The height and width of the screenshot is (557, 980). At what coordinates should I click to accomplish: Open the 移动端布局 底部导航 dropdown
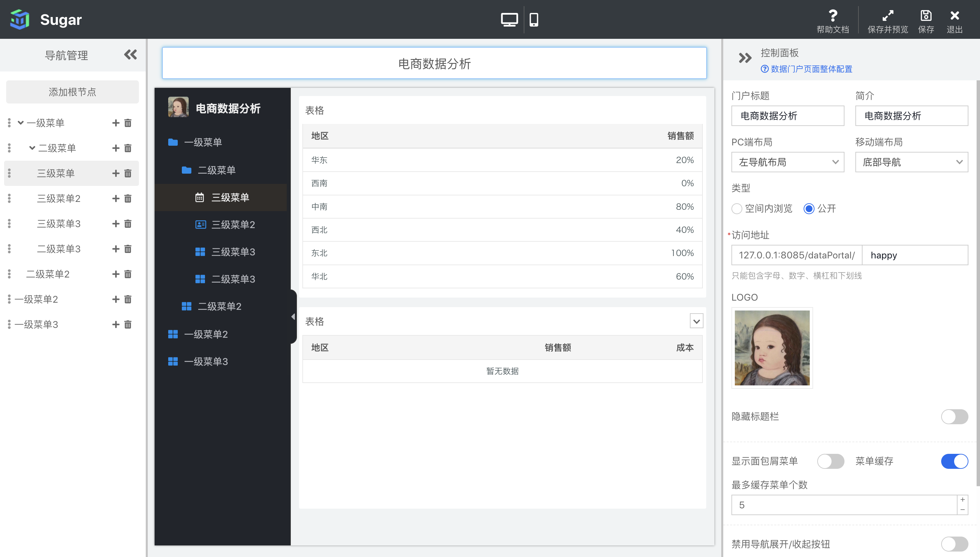click(911, 162)
